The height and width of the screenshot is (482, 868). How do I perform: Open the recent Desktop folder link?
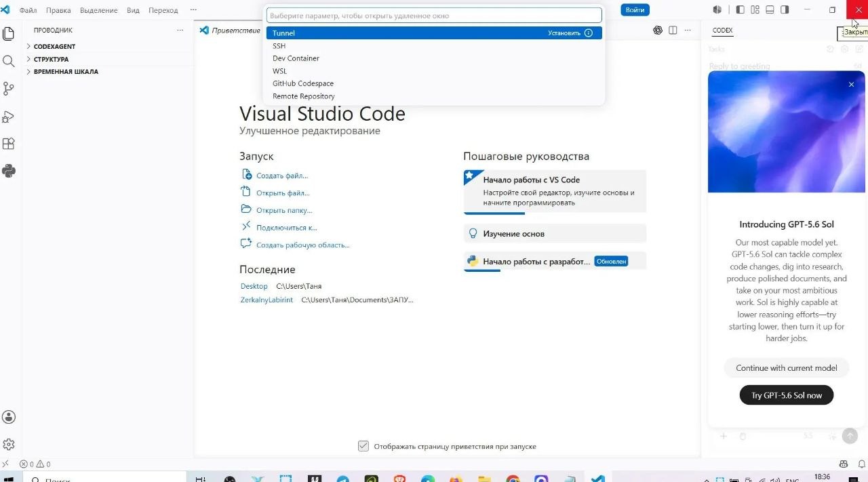(x=254, y=286)
